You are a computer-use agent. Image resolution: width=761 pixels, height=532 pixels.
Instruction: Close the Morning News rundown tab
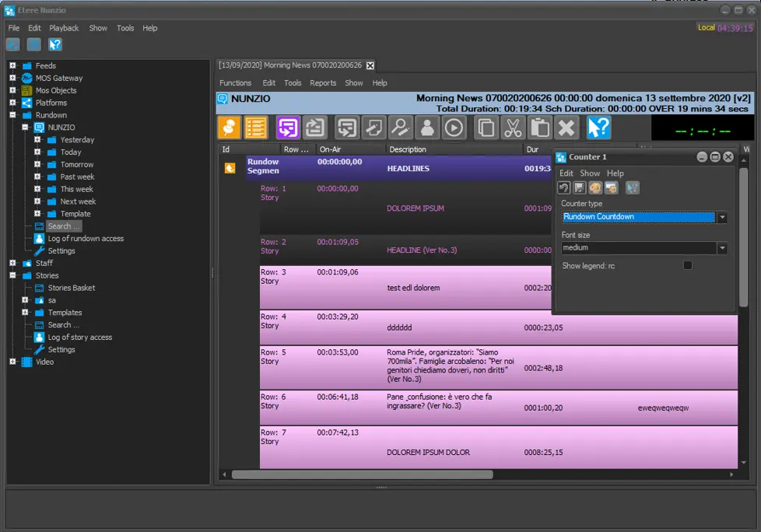370,65
